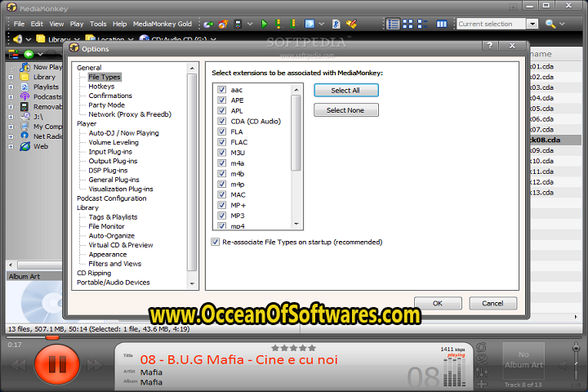Uncheck the MP3 extension checkbox
This screenshot has width=588, height=392.
point(221,216)
